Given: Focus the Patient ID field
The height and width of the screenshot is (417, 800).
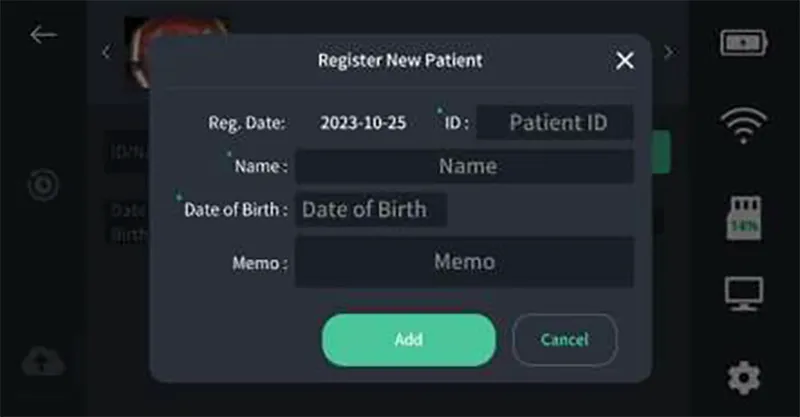Looking at the screenshot, I should 555,123.
